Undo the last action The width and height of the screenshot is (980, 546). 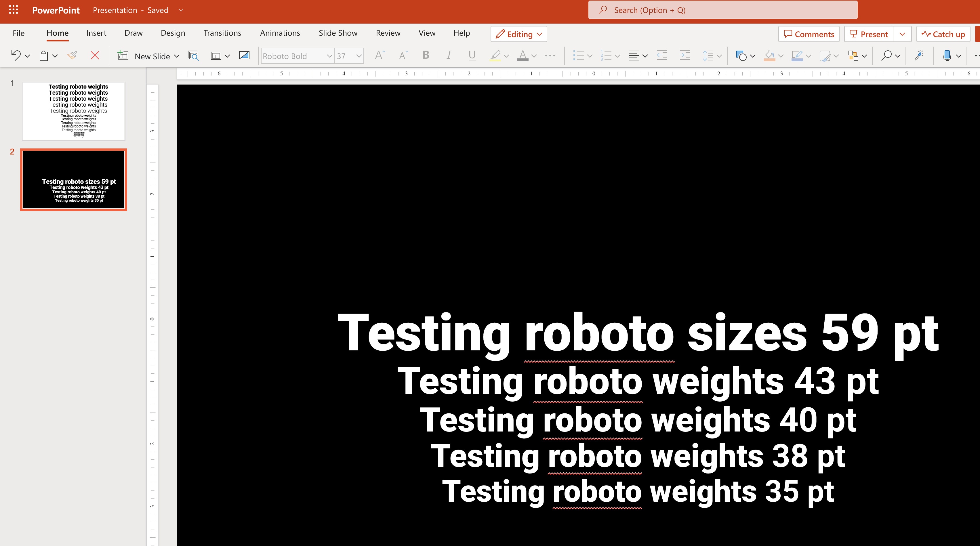click(16, 56)
